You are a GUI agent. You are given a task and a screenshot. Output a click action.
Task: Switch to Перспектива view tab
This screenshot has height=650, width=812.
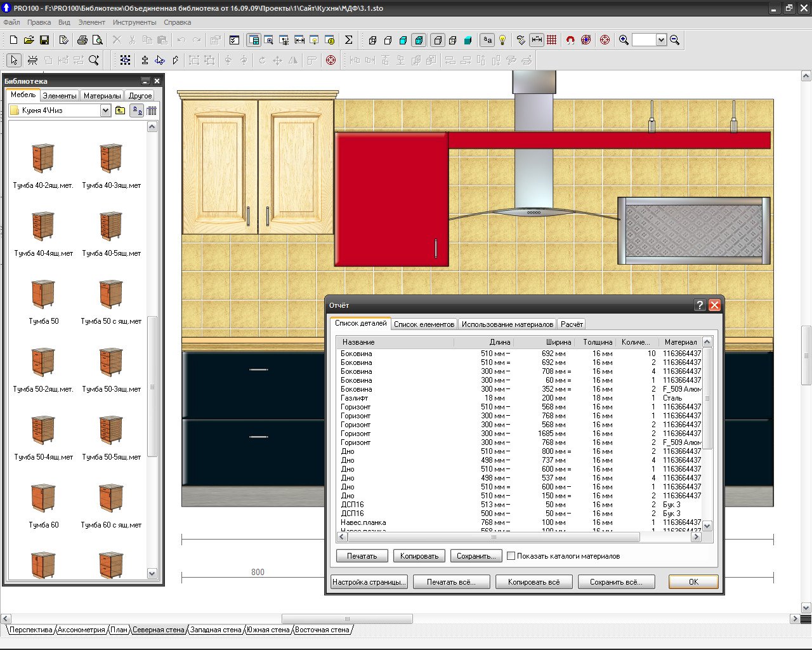[x=31, y=630]
